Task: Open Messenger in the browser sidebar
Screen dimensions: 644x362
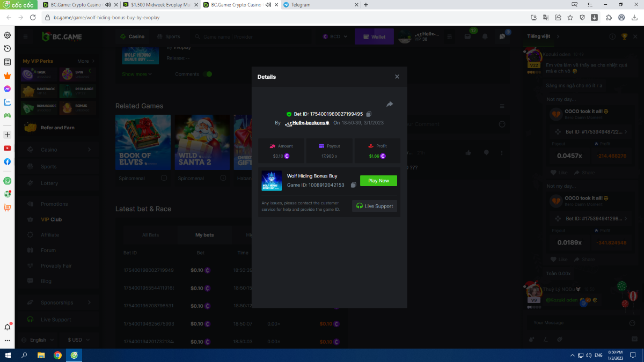Action: [x=8, y=89]
